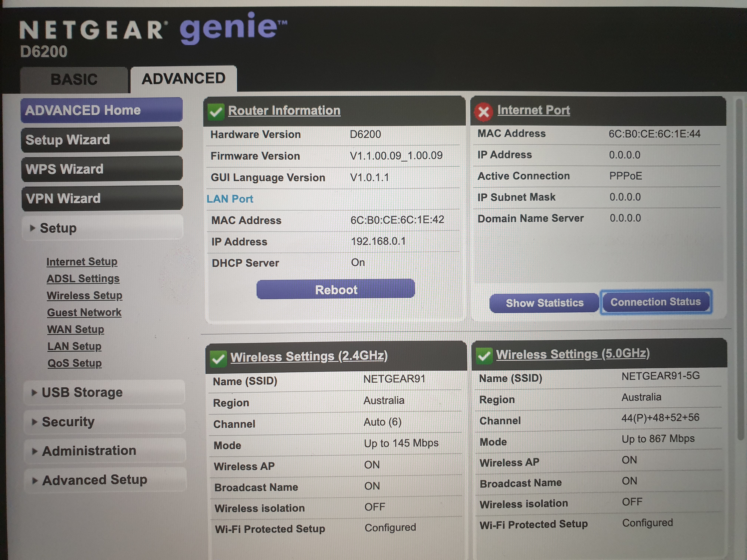The width and height of the screenshot is (747, 560).
Task: Click the Reboot button
Action: click(x=336, y=290)
